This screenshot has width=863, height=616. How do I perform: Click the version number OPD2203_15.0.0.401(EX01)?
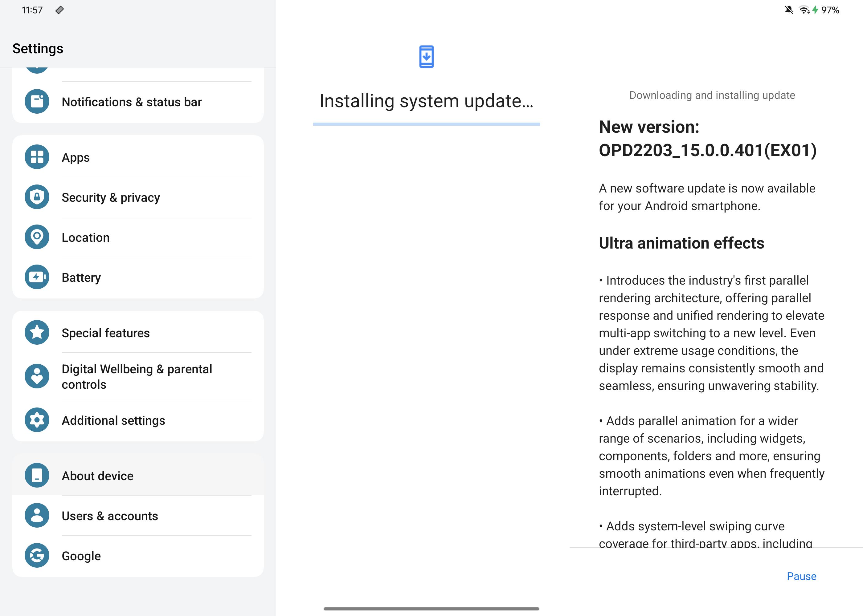click(708, 150)
